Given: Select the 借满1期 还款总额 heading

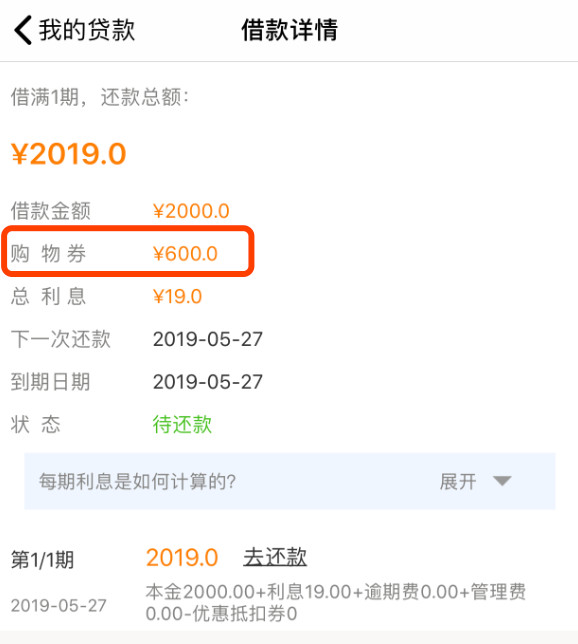Looking at the screenshot, I should (x=100, y=97).
